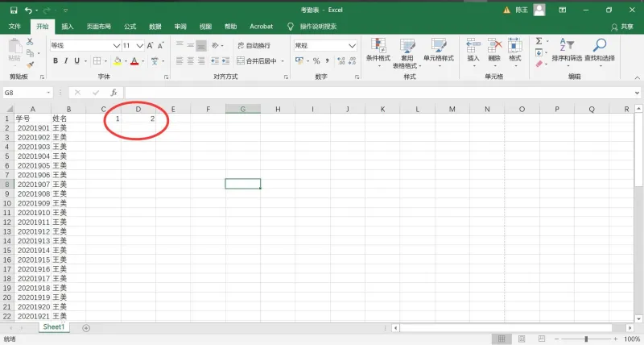
Task: Open the Name Box dropdown arrow
Action: [x=48, y=93]
